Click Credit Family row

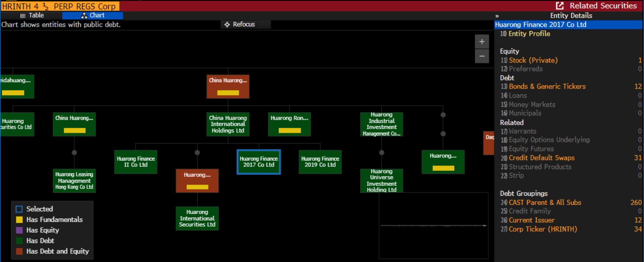(x=571, y=211)
